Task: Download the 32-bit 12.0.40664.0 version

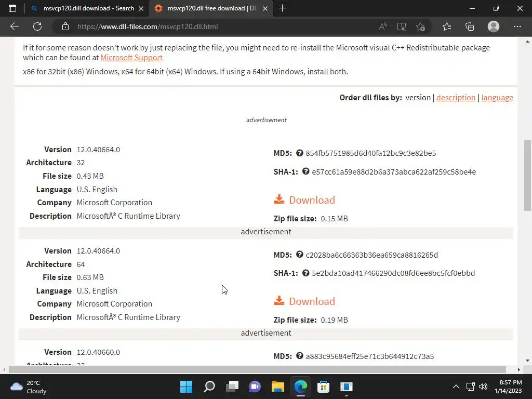Action: click(x=304, y=200)
